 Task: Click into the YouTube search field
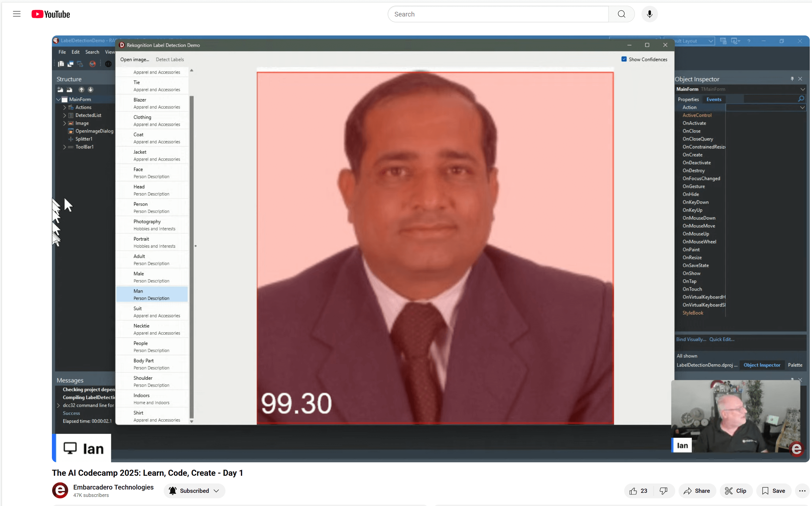click(498, 14)
